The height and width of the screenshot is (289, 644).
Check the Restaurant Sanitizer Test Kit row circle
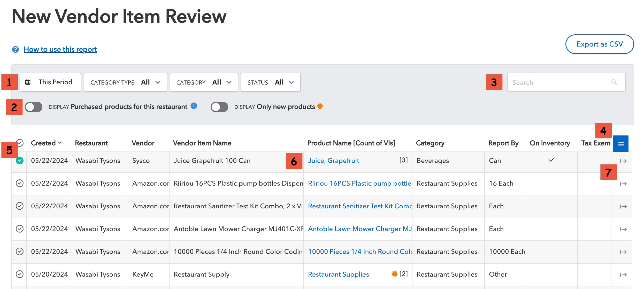point(20,206)
